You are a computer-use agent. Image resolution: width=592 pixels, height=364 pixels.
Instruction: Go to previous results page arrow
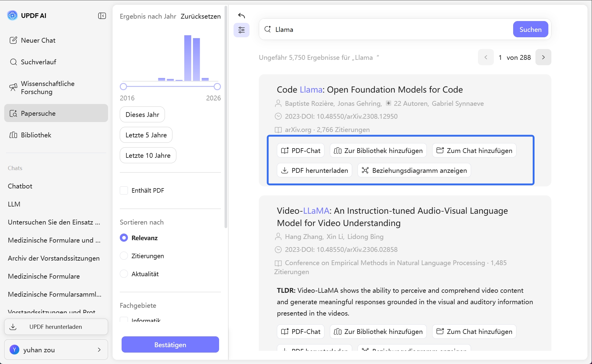pyautogui.click(x=486, y=57)
